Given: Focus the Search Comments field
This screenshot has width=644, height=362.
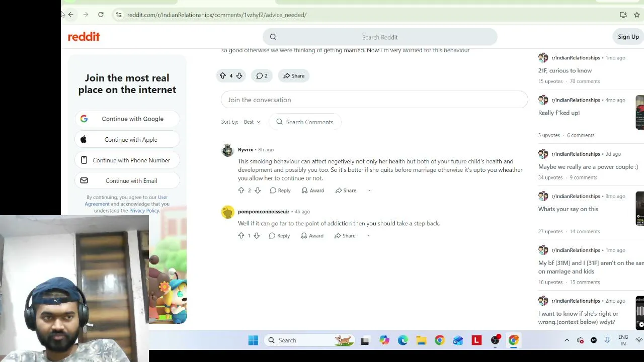Looking at the screenshot, I should [x=305, y=122].
